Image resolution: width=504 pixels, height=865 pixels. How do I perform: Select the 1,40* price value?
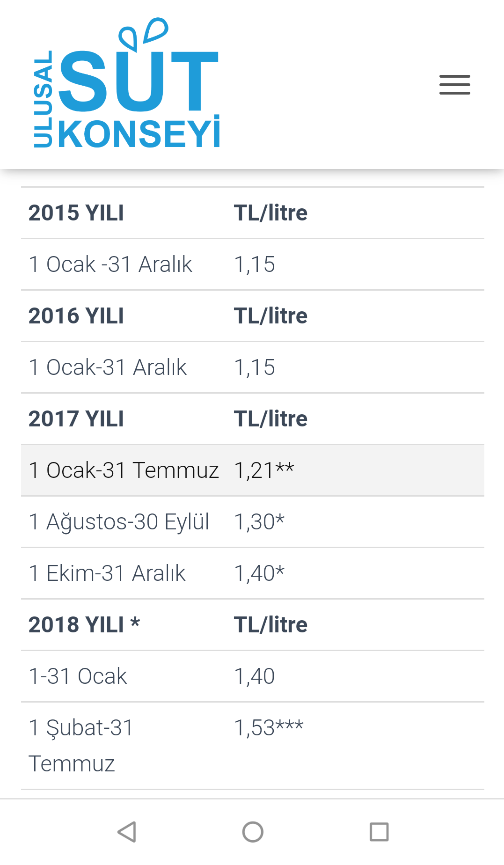(259, 573)
